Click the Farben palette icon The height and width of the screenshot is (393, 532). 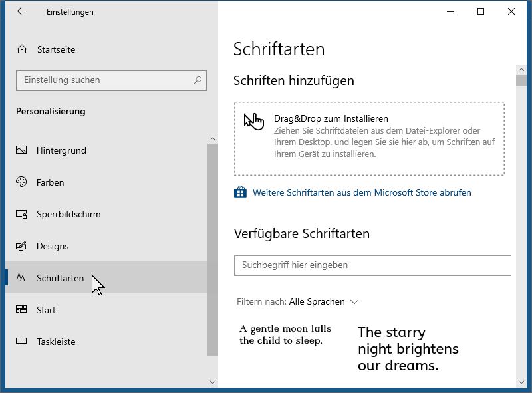pyautogui.click(x=21, y=182)
